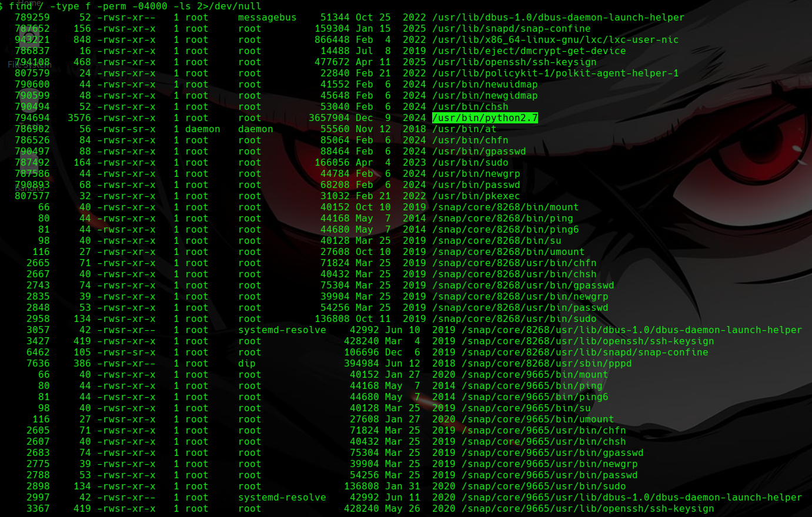Select inode number 789259
The width and height of the screenshot is (812, 517).
pos(32,18)
